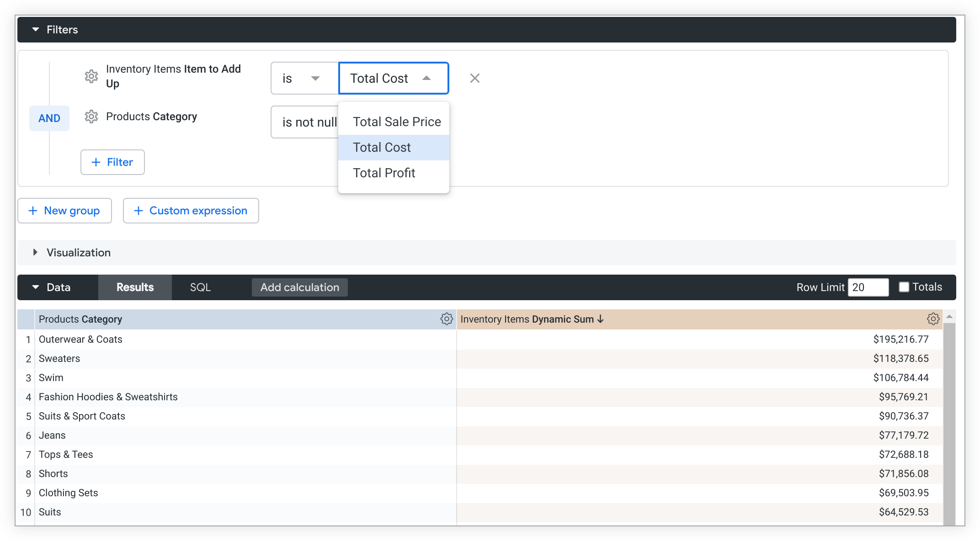Add a Custom expression filter
This screenshot has width=980, height=541.
(191, 211)
